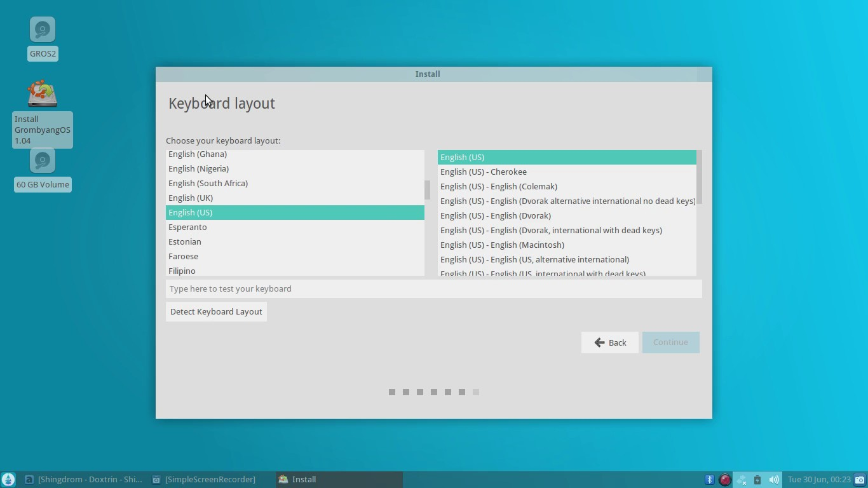This screenshot has width=868, height=488.
Task: Click the variant list scrollbar thumb
Action: (699, 177)
